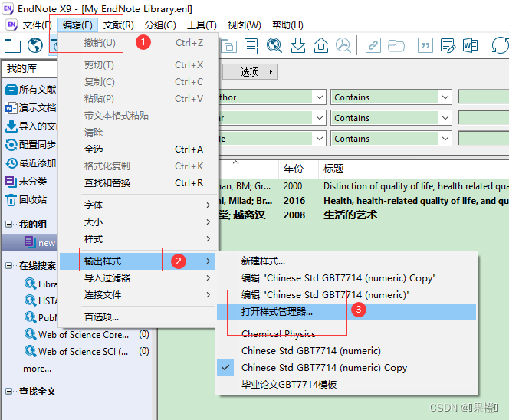Open the Groups menu 分组(G)
Image resolution: width=509 pixels, height=420 pixels.
160,25
